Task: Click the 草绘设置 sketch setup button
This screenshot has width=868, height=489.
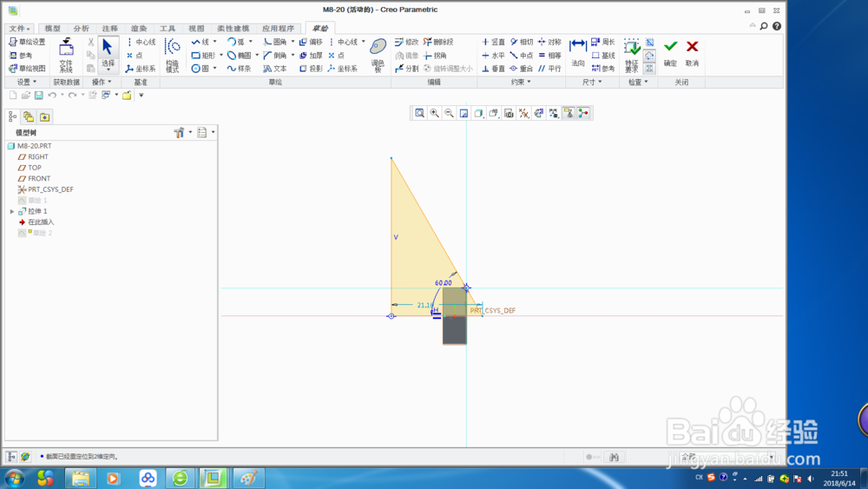Action: 27,42
